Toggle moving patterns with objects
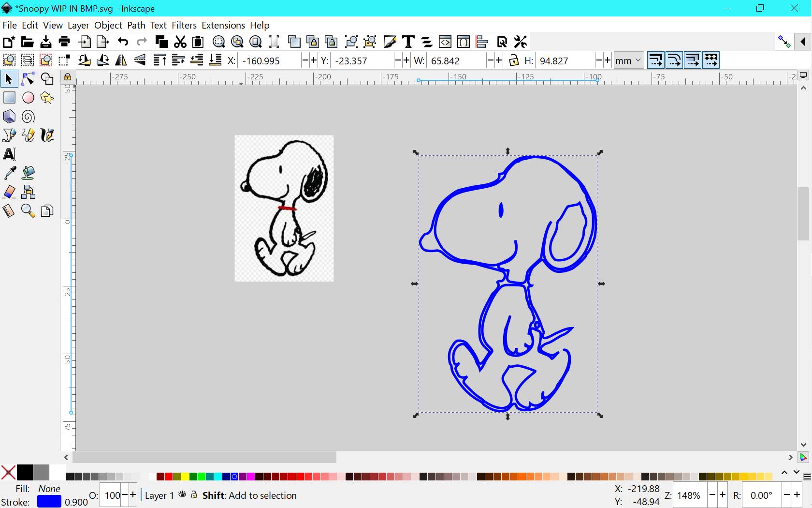This screenshot has width=812, height=508. pyautogui.click(x=710, y=60)
